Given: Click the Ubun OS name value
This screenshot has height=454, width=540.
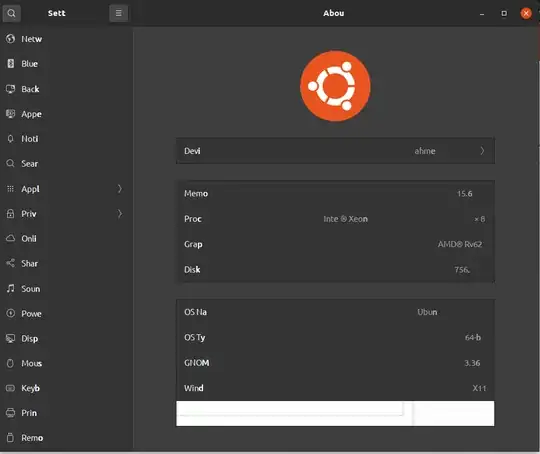Looking at the screenshot, I should coord(427,312).
